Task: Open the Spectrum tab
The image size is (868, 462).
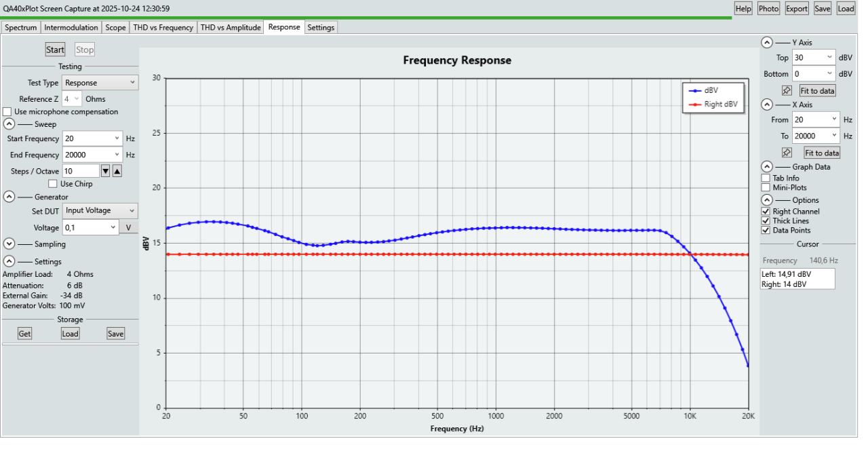Action: (20, 28)
